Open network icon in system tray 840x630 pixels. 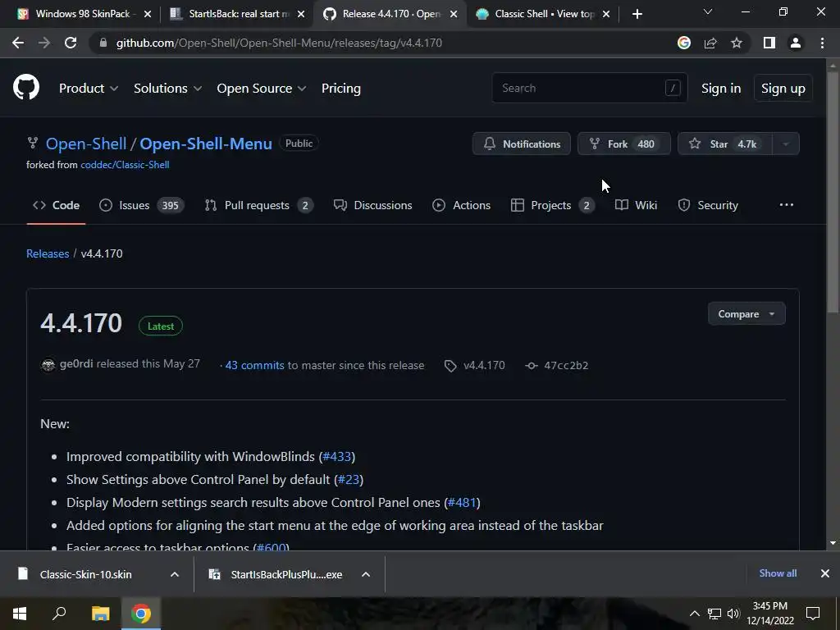714,614
